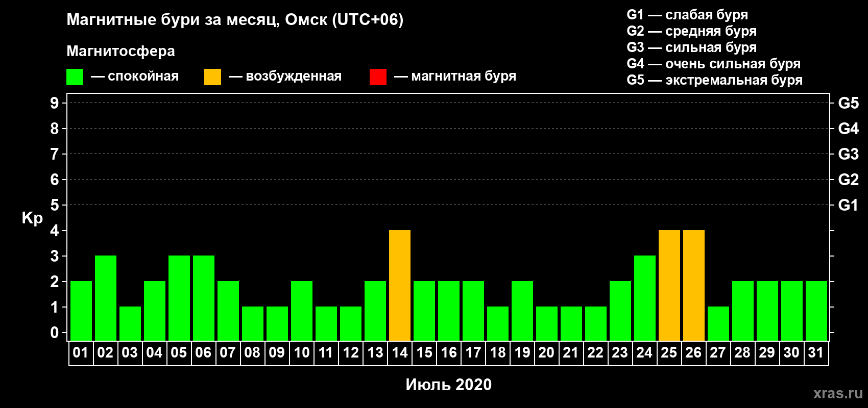Screen dimensions: 868x408
Task: Click date label '09' on the axis
Action: [277, 353]
